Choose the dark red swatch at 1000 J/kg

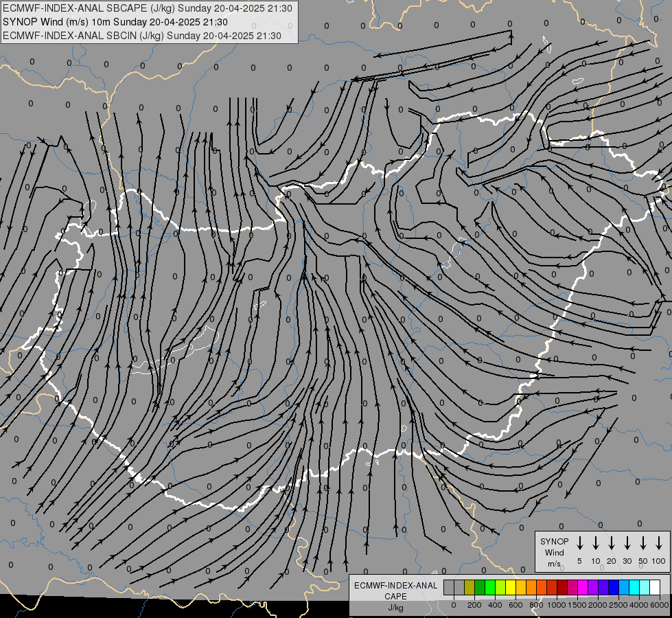[563, 587]
